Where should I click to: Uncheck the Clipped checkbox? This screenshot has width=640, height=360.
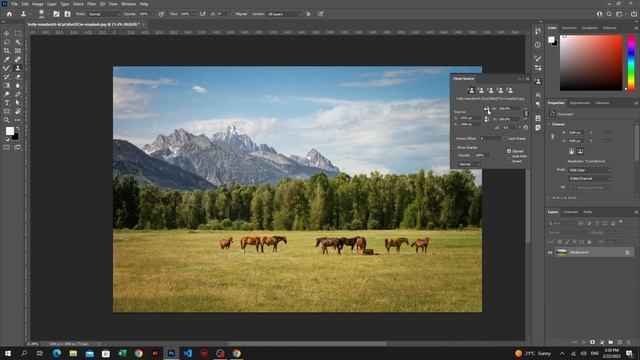pos(509,151)
